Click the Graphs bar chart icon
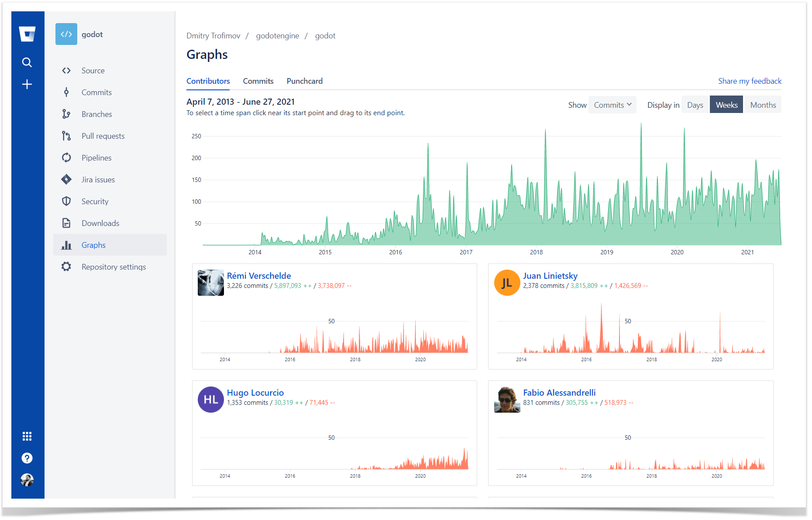Screen dimensions: 812x520 pyautogui.click(x=66, y=245)
